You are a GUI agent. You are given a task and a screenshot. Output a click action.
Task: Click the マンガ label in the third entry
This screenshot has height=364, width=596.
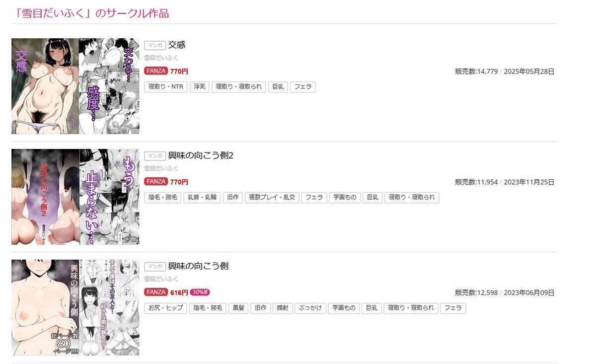click(155, 266)
